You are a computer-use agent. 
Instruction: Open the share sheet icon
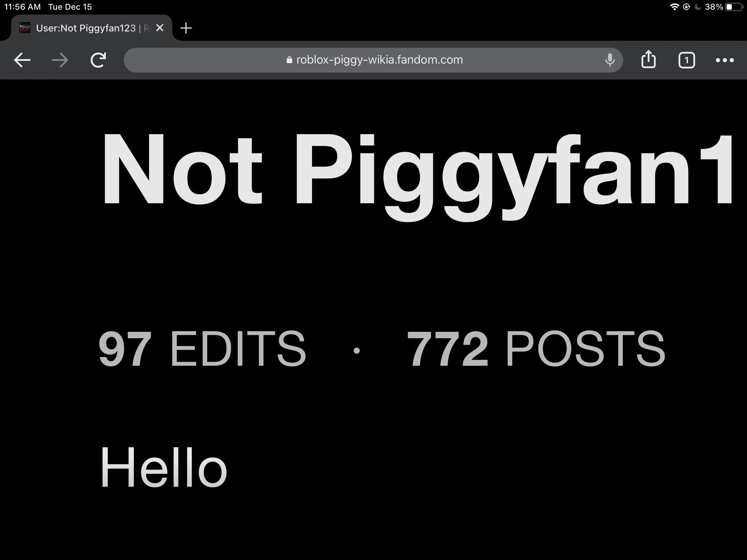(648, 59)
